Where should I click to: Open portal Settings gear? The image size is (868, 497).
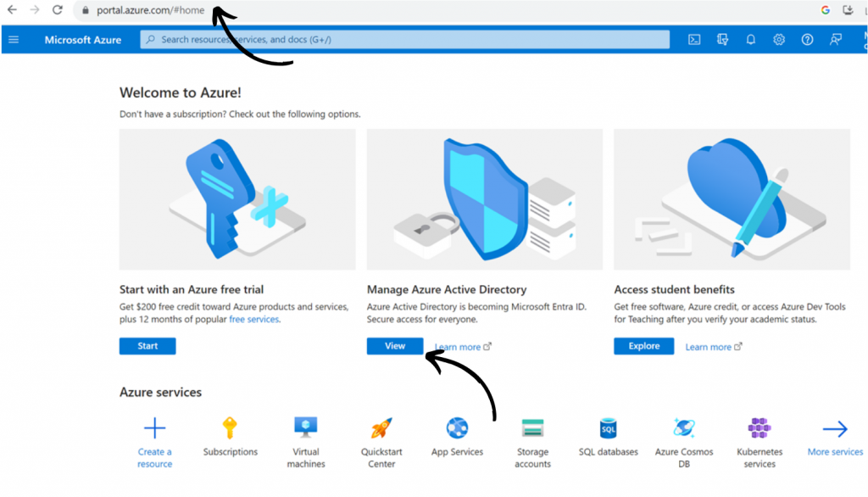click(779, 39)
